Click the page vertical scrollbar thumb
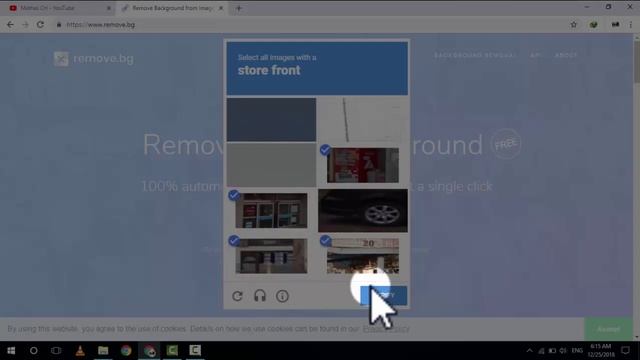Screen dimensions: 640x360 (x=637, y=61)
